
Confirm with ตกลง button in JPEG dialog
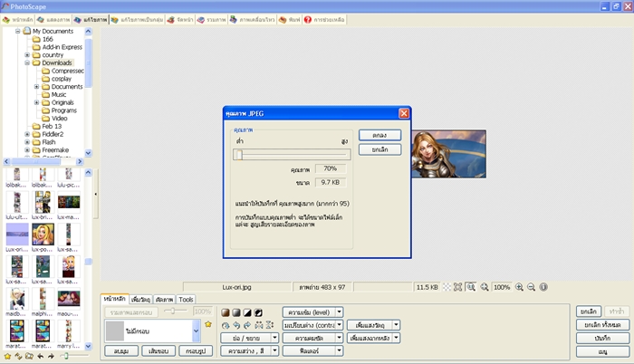coord(379,135)
